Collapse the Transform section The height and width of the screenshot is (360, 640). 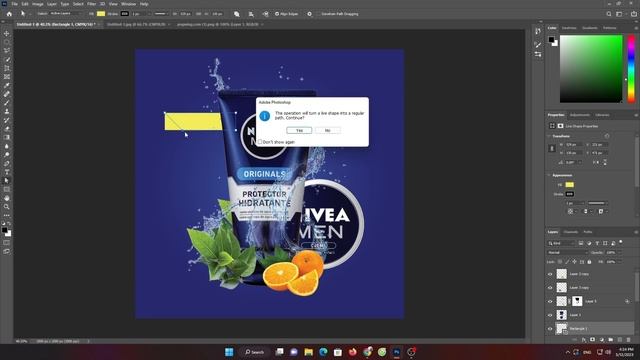[x=549, y=136]
